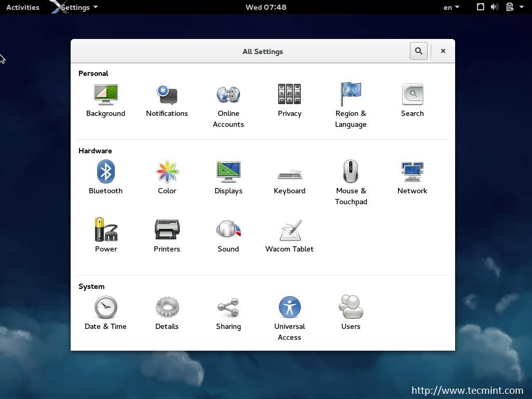This screenshot has height=399, width=532.
Task: Open the clock calendar menu
Action: pyautogui.click(x=265, y=7)
